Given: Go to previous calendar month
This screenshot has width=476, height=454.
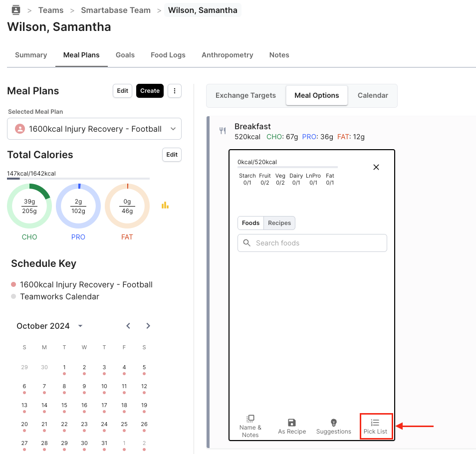Looking at the screenshot, I should (x=128, y=326).
